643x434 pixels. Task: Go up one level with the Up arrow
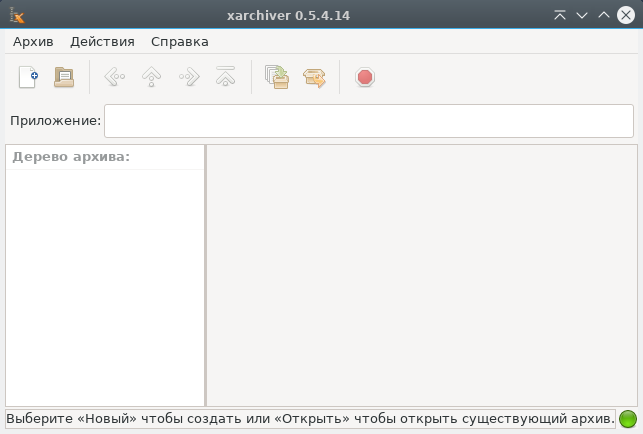click(x=151, y=77)
